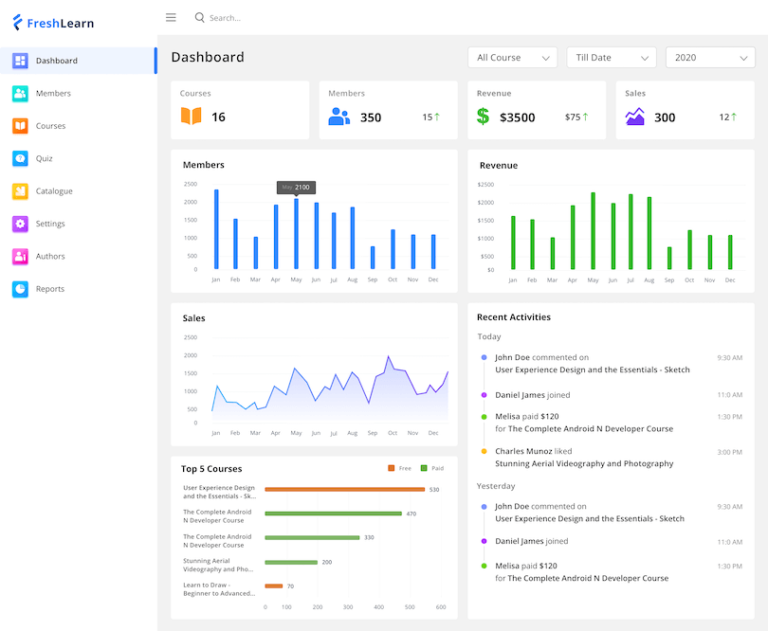The width and height of the screenshot is (768, 631).
Task: Open Reports from the sidebar
Action: tap(78, 289)
